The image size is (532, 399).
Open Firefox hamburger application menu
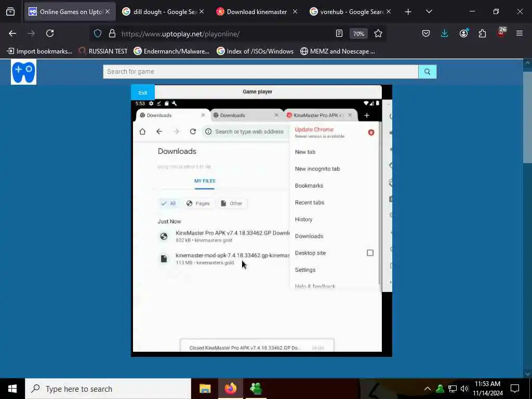coord(519,34)
